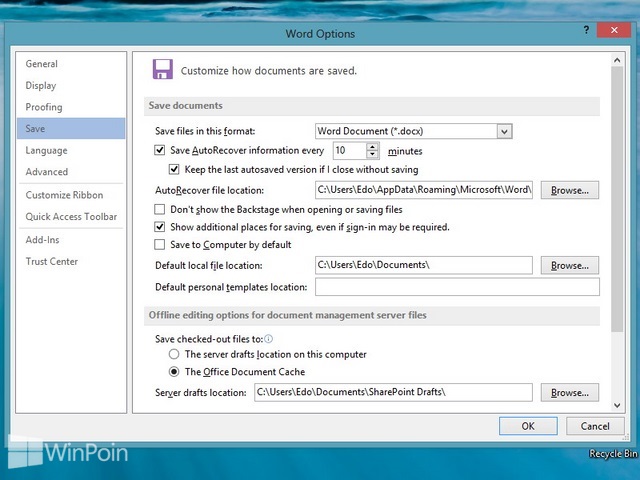Click the Offline editing options section header
Viewport: 640px width, 480px height.
coord(372,316)
